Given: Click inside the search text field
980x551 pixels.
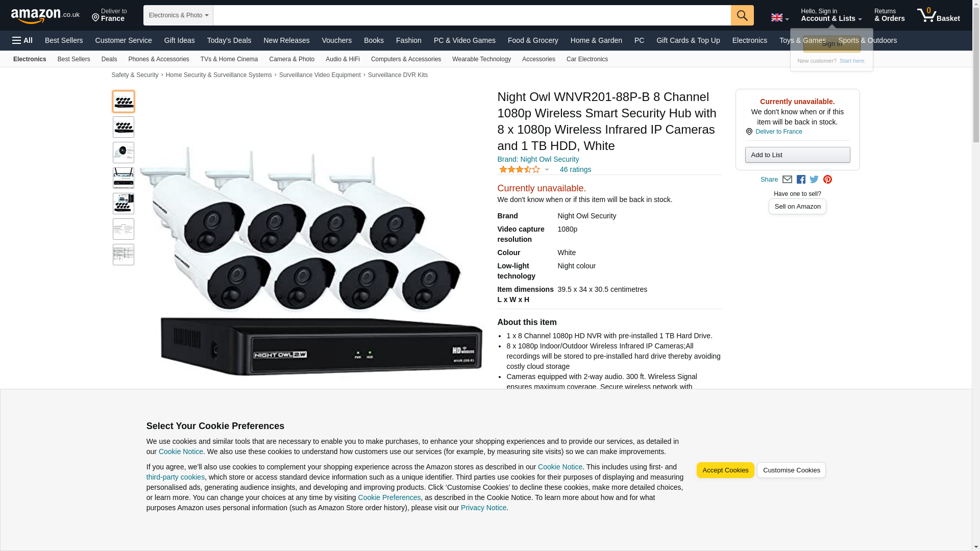Looking at the screenshot, I should [472, 15].
